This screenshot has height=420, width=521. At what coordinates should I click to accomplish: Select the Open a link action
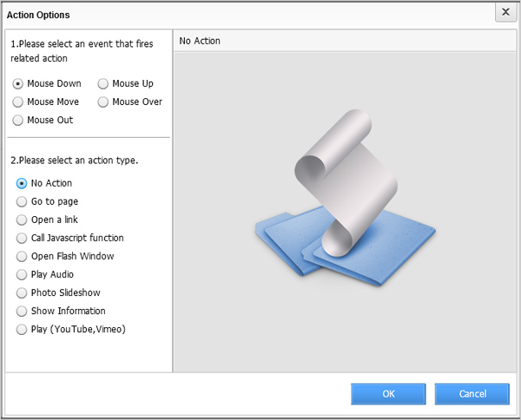22,220
